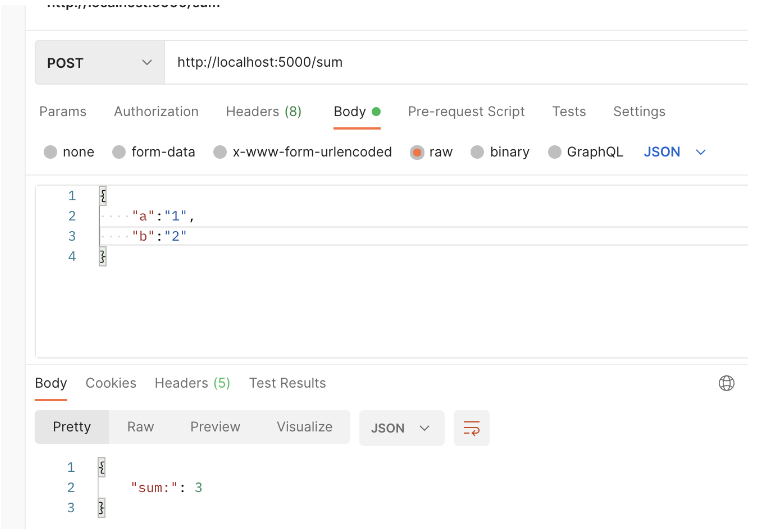This screenshot has width=757, height=529.
Task: Choose form-data body type
Action: [x=154, y=152]
